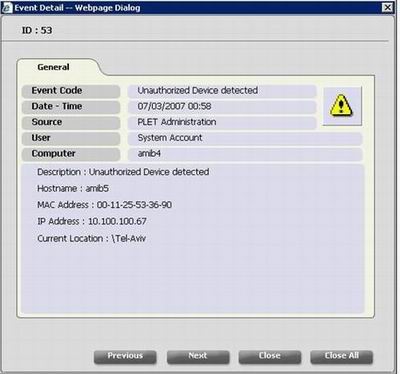Image resolution: width=400 pixels, height=374 pixels.
Task: Go to the Previous event
Action: (x=125, y=356)
